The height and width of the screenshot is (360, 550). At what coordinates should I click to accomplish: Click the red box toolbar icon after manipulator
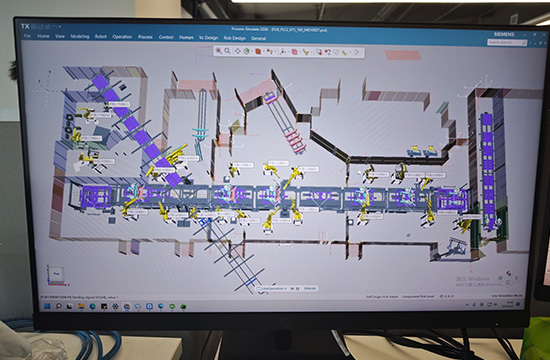294,52
